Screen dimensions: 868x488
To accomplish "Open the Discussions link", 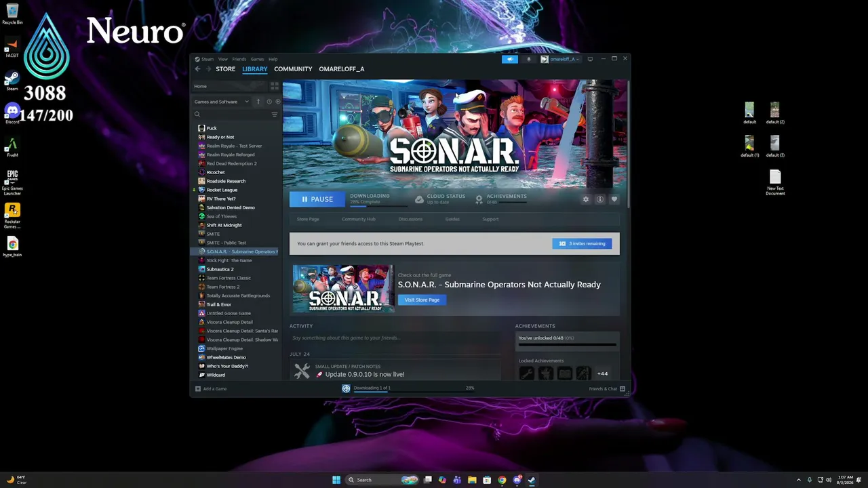I will click(410, 219).
